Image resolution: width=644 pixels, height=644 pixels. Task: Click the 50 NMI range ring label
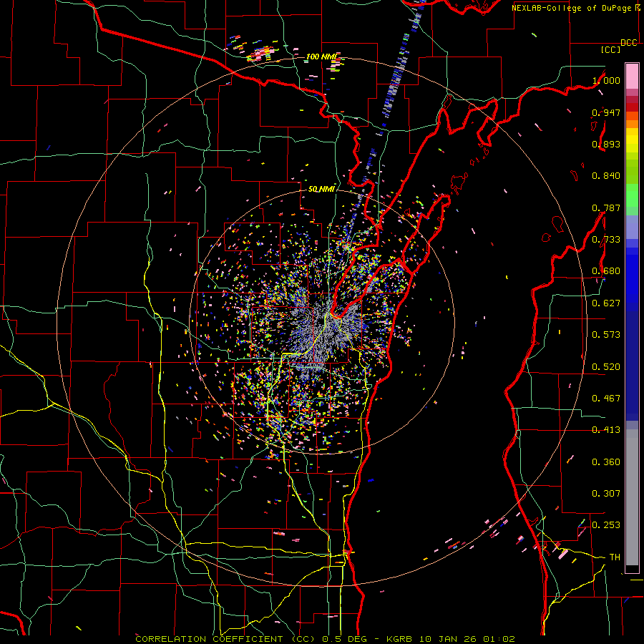[321, 189]
